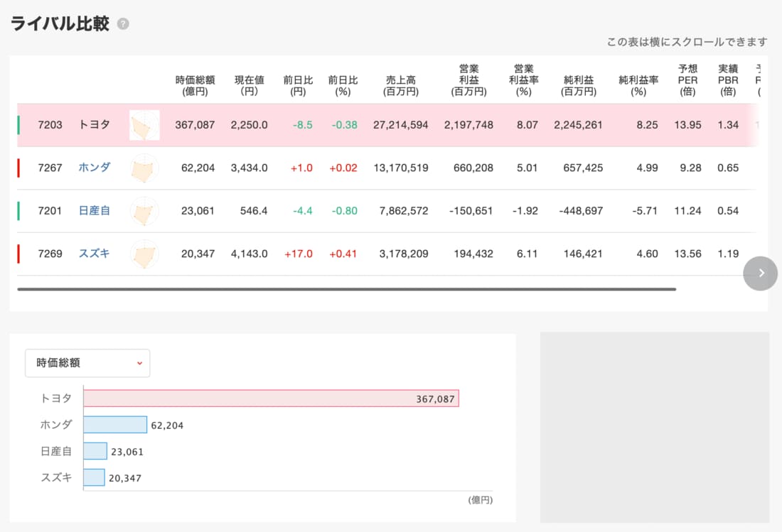
Task: Open the 日産自 stock link
Action: point(94,211)
